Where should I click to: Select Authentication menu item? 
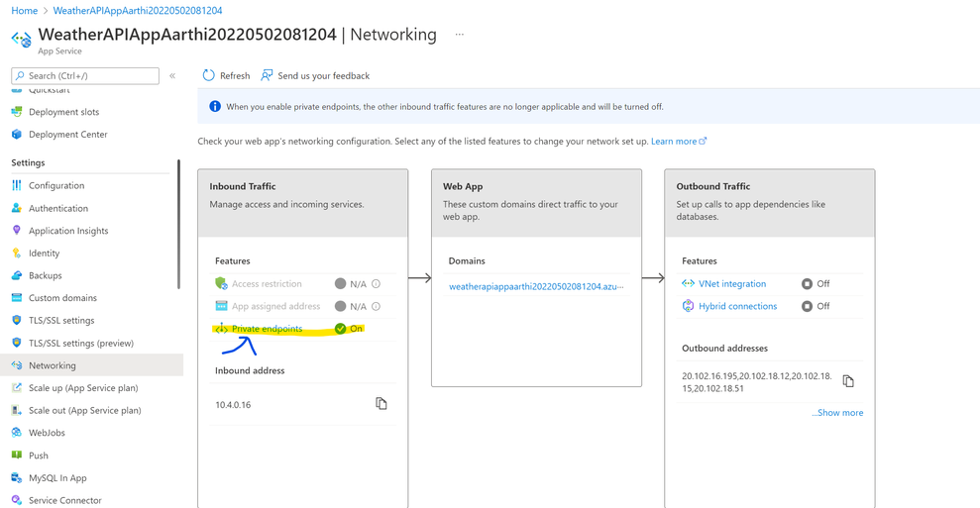click(x=58, y=208)
